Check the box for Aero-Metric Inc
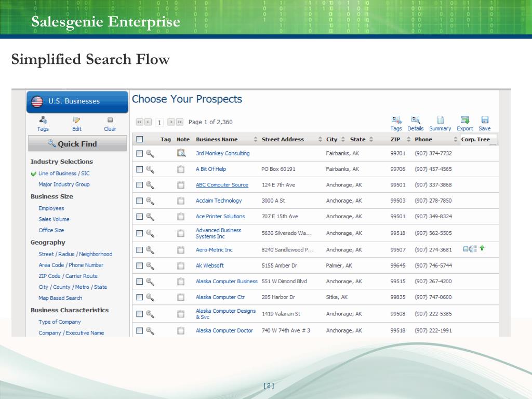Viewport: 532px width, 399px height. 139,250
